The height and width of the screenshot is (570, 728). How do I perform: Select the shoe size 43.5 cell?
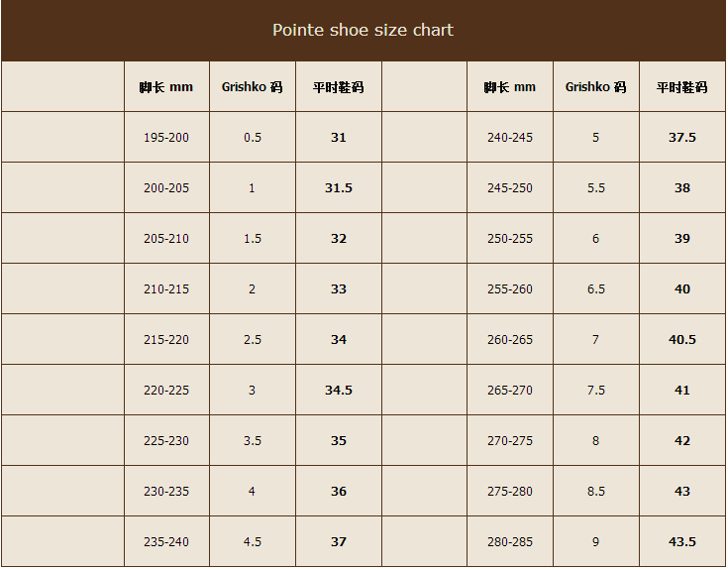(x=682, y=542)
